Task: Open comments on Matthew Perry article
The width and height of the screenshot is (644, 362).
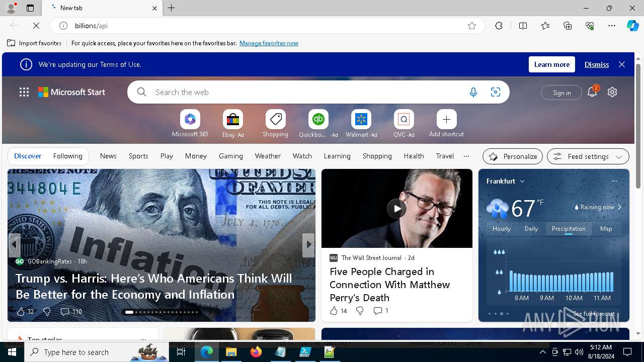Action: pyautogui.click(x=381, y=311)
